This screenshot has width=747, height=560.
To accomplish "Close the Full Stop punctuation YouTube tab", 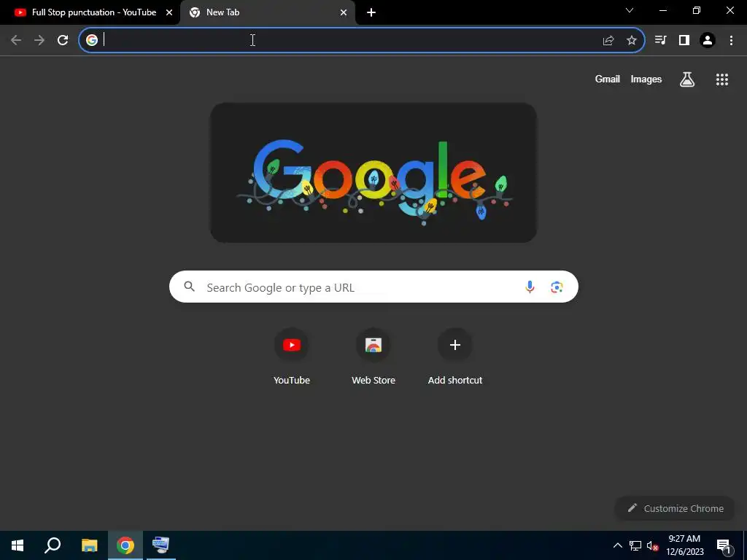I will pos(169,12).
